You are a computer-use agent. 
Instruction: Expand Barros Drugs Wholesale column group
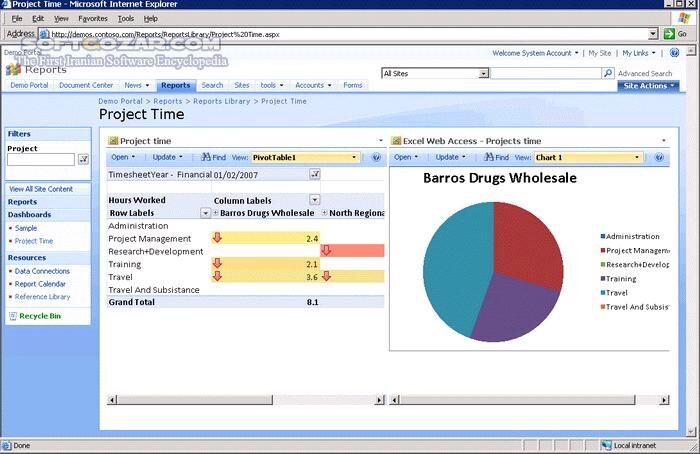point(215,213)
